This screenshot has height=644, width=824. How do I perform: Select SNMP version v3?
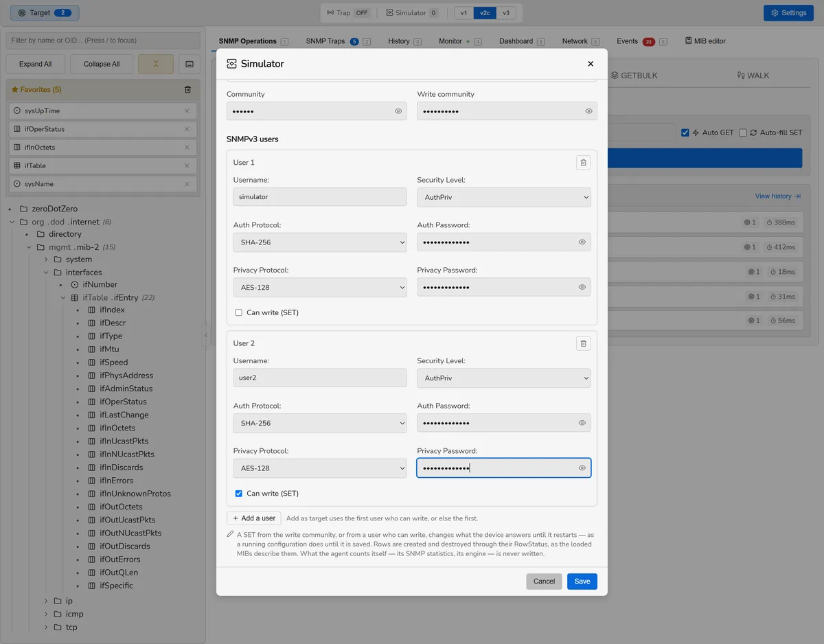506,13
